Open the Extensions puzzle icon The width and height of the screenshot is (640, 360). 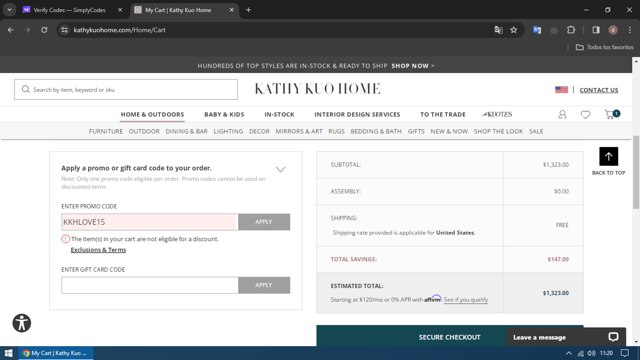pos(571,30)
